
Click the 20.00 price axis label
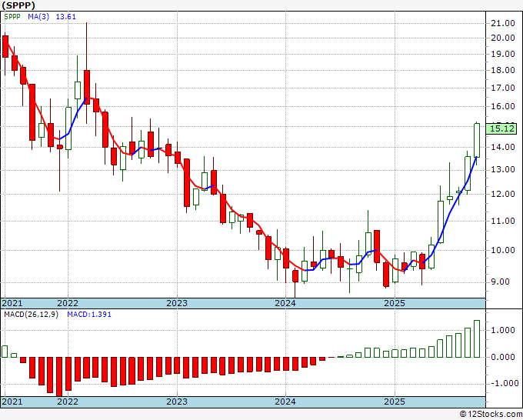(x=503, y=38)
